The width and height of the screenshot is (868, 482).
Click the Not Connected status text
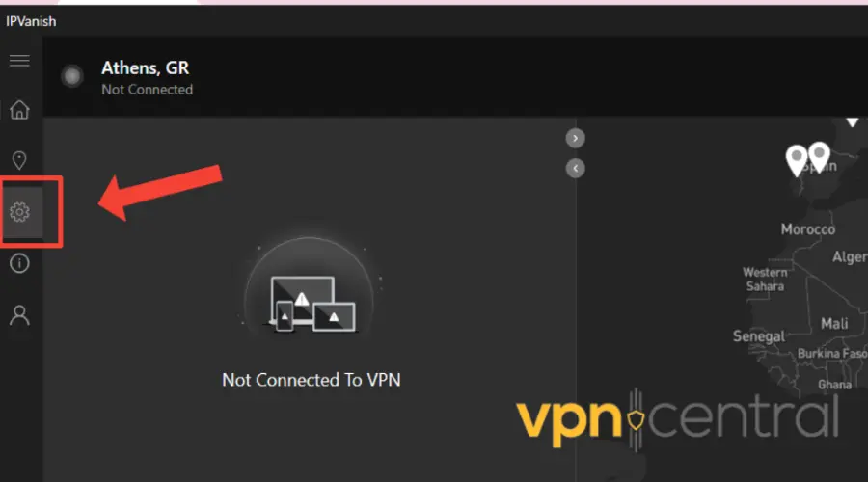coord(148,90)
